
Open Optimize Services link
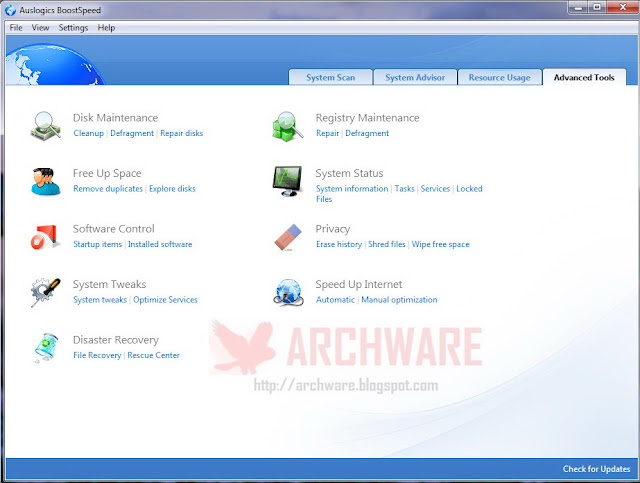165,300
